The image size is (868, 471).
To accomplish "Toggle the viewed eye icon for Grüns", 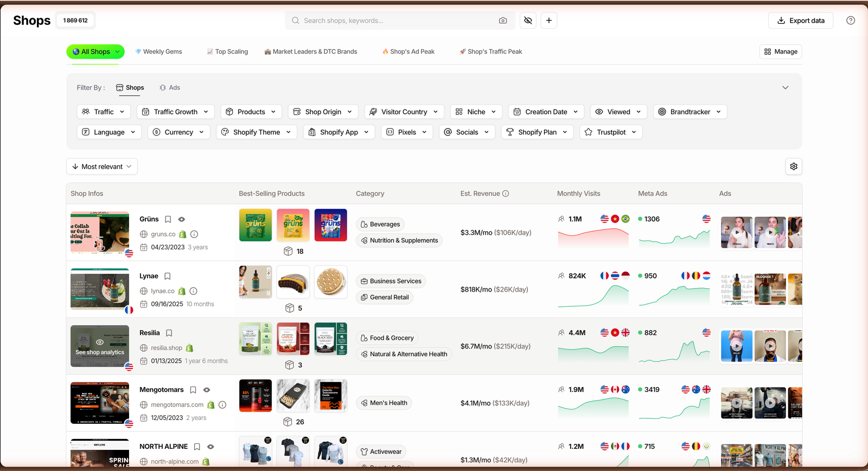I will click(x=182, y=220).
